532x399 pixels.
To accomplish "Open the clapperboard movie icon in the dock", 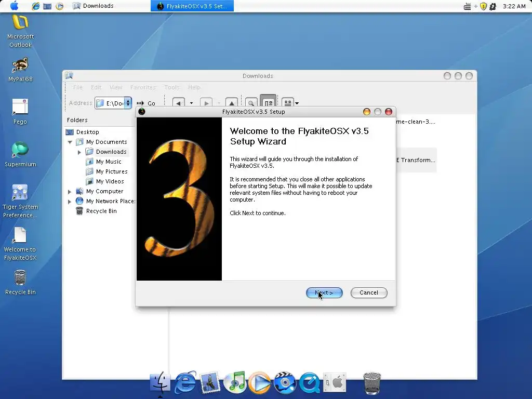I will (285, 382).
